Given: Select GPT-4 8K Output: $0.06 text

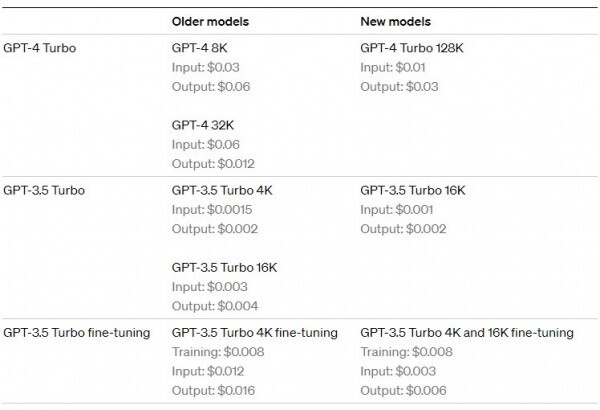Looking at the screenshot, I should pos(211,87).
